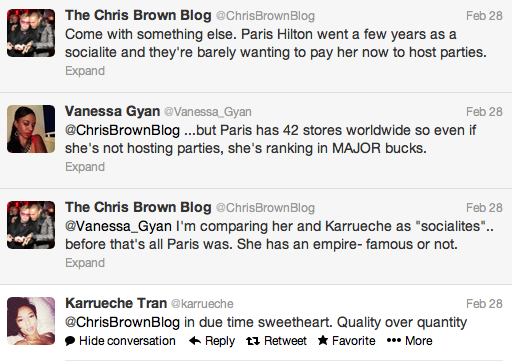512x361 pixels.
Task: Click the @Vanessa_Gyan mention in third tweet
Action: coord(118,227)
